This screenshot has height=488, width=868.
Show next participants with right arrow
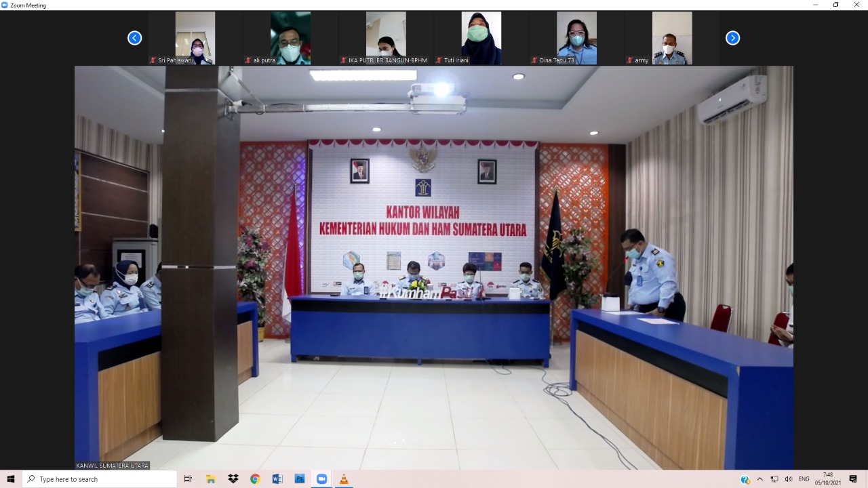pos(732,38)
